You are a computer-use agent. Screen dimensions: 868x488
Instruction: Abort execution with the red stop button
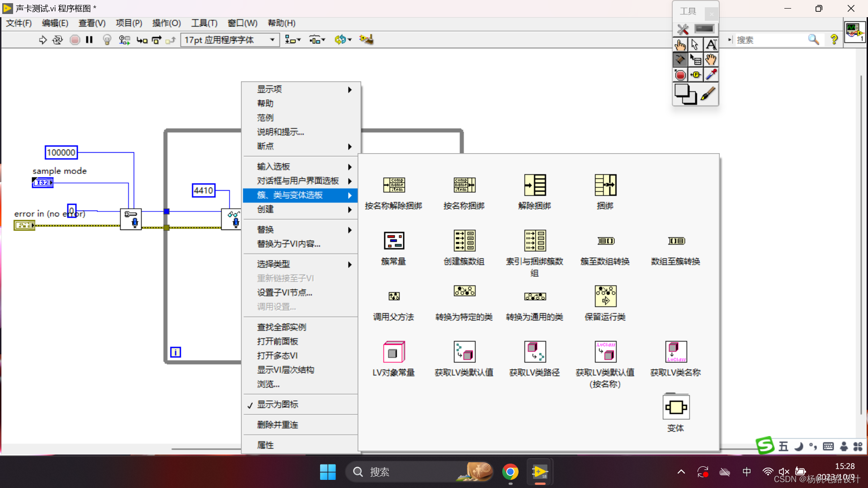pyautogui.click(x=75, y=40)
